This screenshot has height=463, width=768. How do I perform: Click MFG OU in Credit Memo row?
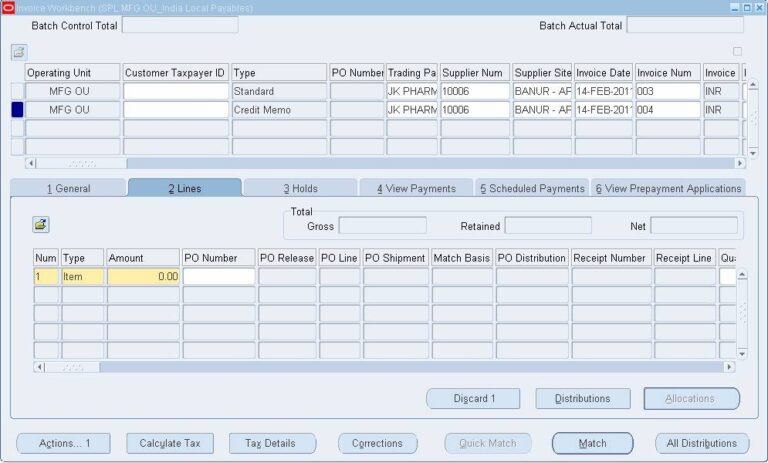click(x=72, y=110)
